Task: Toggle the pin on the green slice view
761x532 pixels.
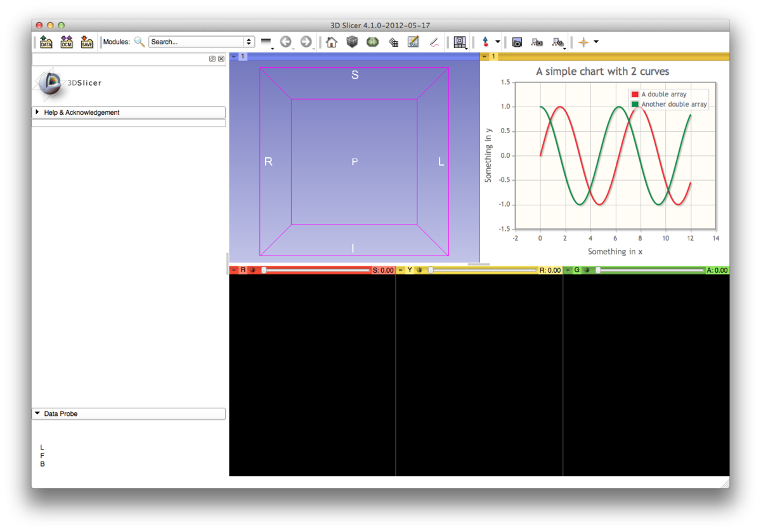Action: pos(568,270)
